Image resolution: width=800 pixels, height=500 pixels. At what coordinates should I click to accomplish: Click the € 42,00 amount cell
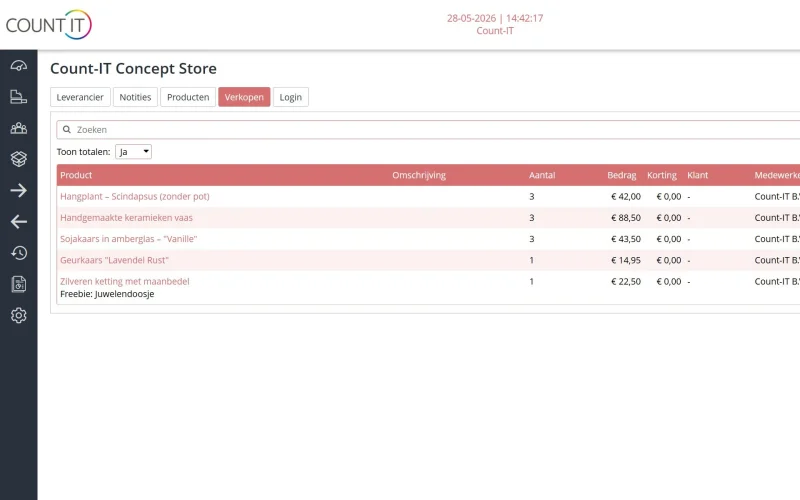626,196
